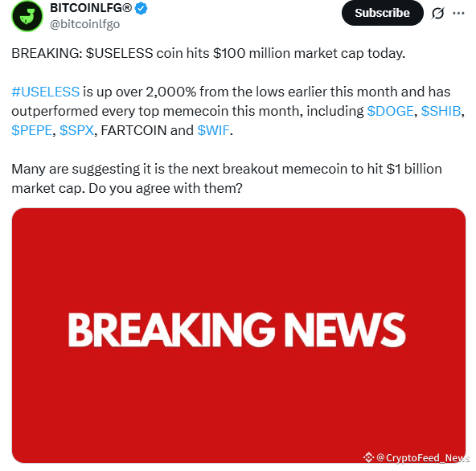Open the three-dots more options menu

458,14
